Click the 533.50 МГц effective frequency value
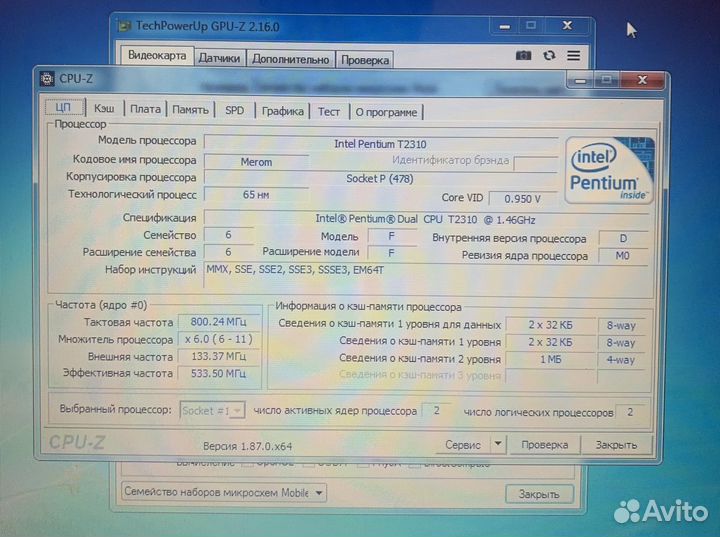The height and width of the screenshot is (537, 720). [219, 373]
